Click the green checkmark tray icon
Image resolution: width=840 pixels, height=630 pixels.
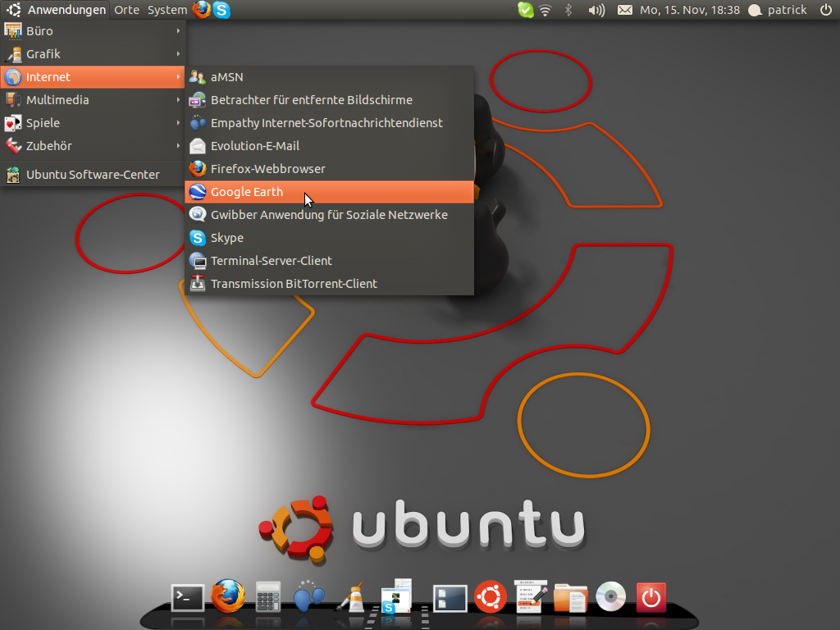pos(526,10)
